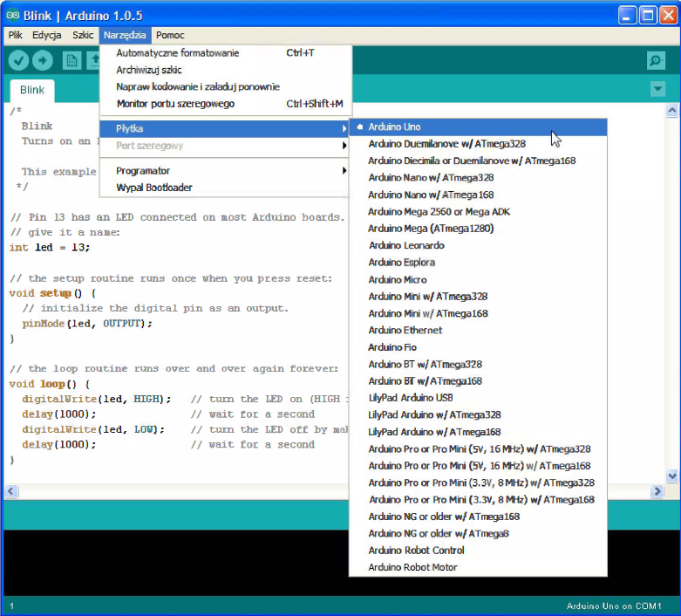
Task: Expand the Port szeregowy submenu arrow
Action: tap(344, 146)
